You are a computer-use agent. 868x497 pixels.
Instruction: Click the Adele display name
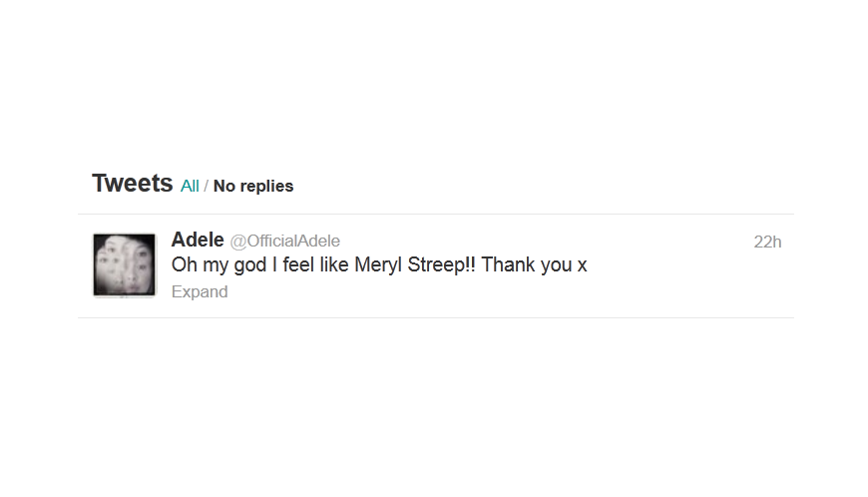pos(198,241)
